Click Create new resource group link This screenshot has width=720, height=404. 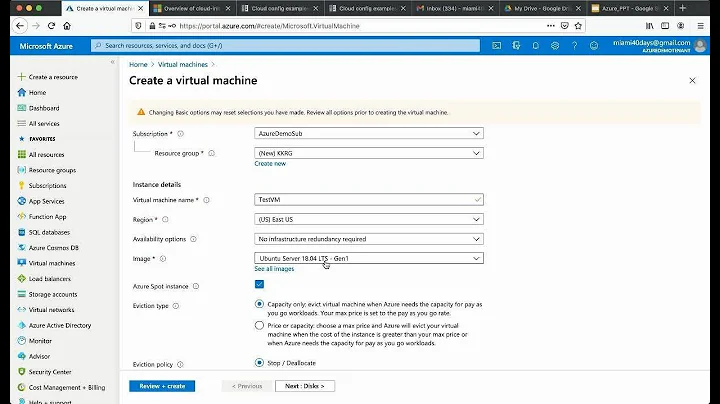point(270,163)
